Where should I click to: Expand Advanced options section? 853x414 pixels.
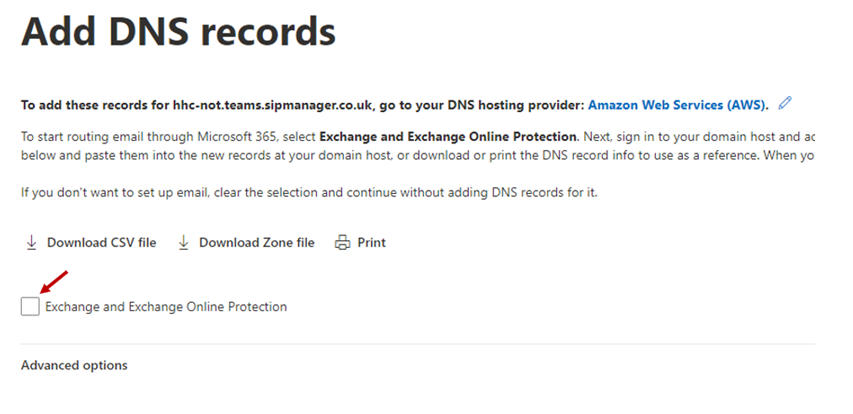tap(74, 365)
